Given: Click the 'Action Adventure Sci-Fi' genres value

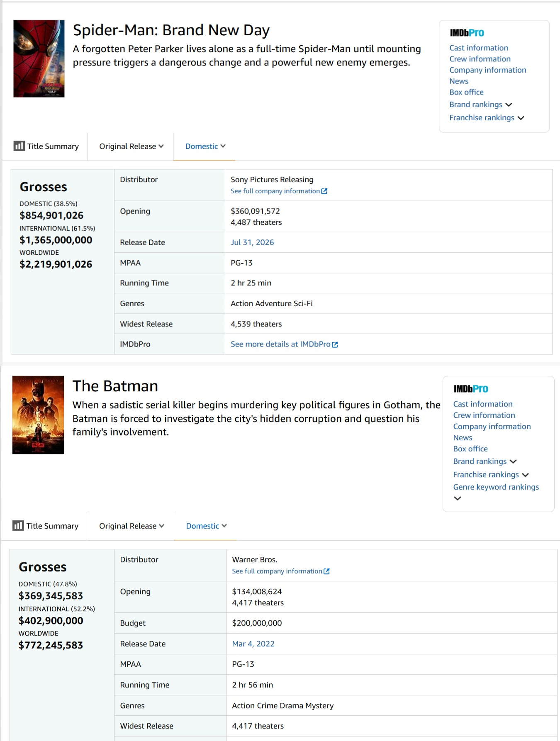Looking at the screenshot, I should click(x=272, y=304).
